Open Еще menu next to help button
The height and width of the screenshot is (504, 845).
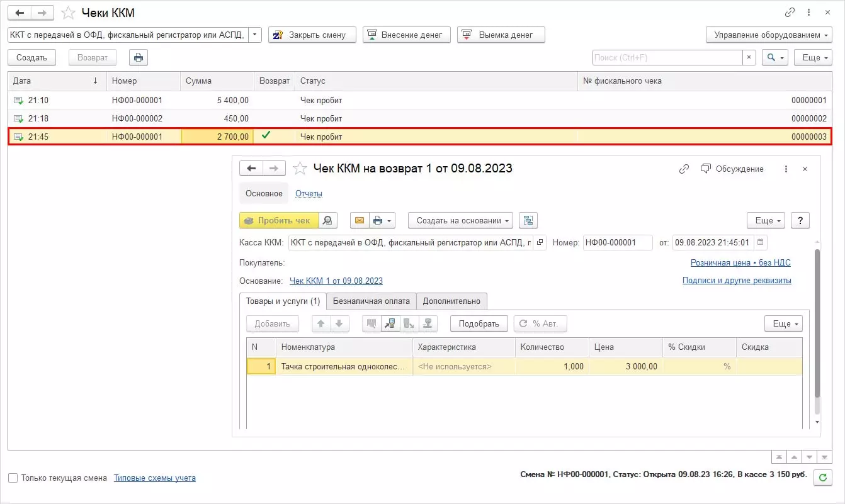coord(766,220)
